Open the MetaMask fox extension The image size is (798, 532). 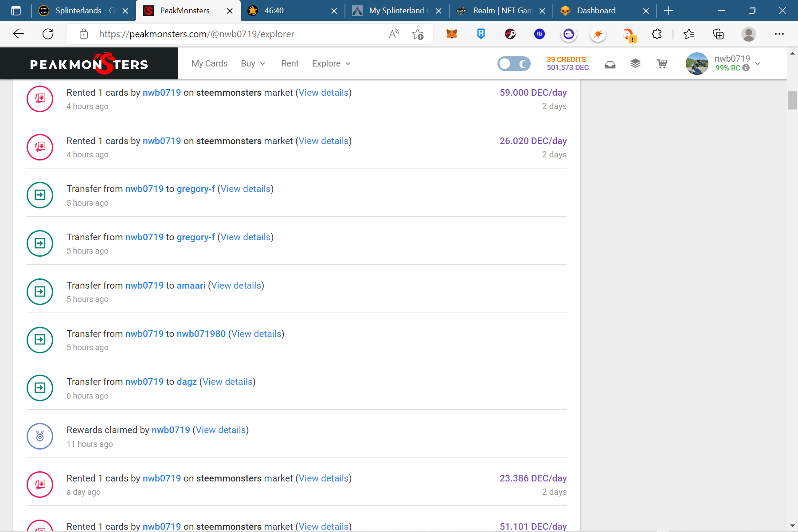click(x=451, y=34)
